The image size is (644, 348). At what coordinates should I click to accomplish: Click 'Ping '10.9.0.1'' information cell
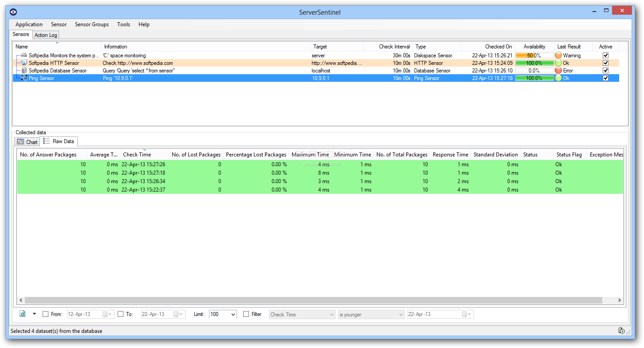[x=118, y=78]
